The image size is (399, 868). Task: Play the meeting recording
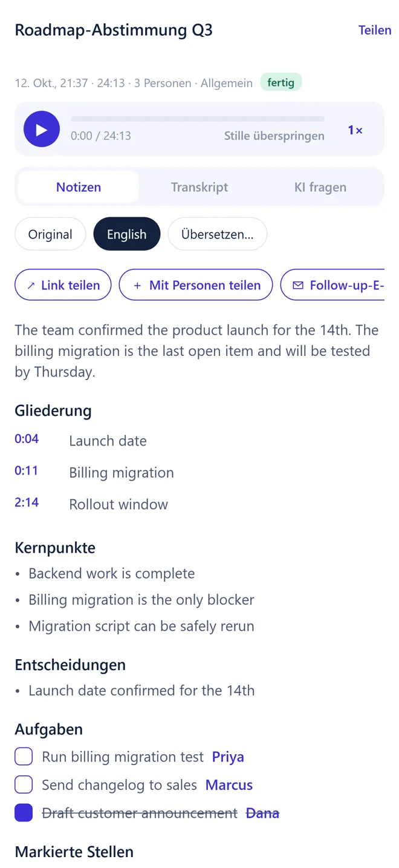42,130
